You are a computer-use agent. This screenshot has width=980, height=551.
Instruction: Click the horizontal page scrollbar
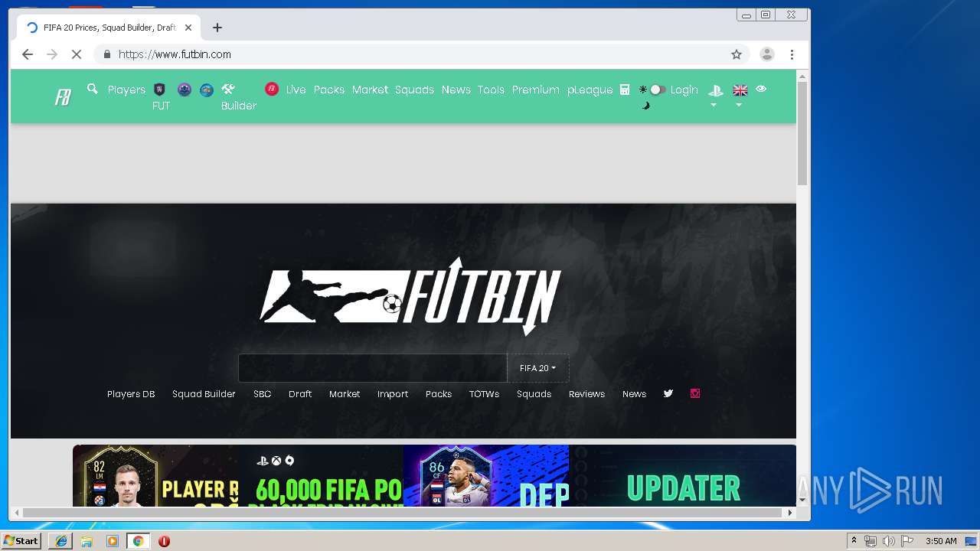tap(403, 513)
